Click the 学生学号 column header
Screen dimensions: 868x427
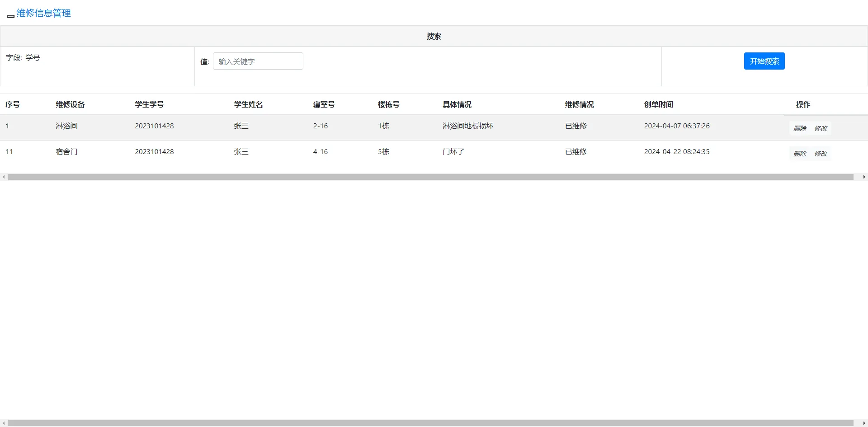point(149,104)
